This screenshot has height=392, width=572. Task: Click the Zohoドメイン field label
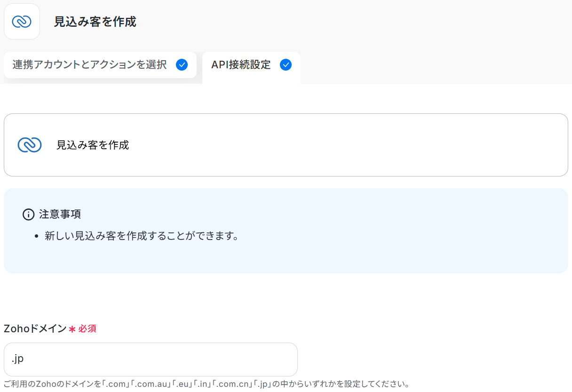(35, 329)
